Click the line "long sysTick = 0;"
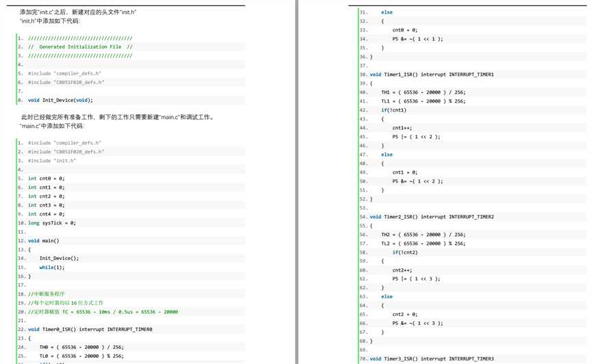 pyautogui.click(x=52, y=223)
